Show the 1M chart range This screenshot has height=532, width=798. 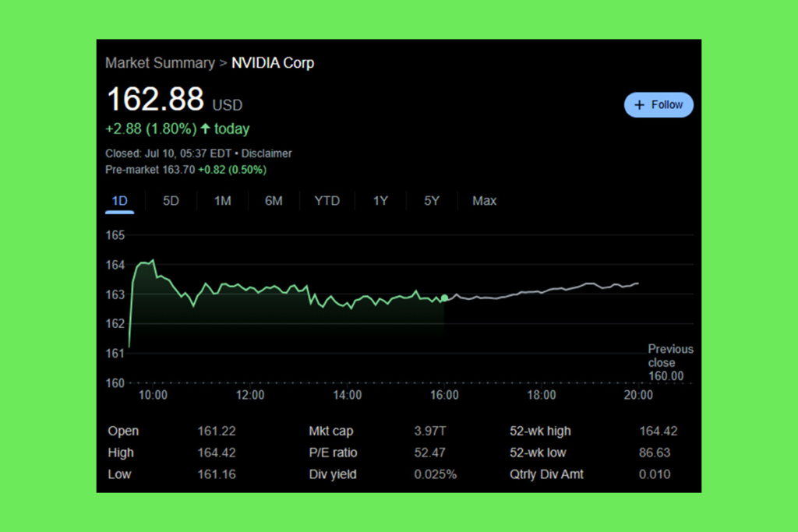click(x=223, y=201)
